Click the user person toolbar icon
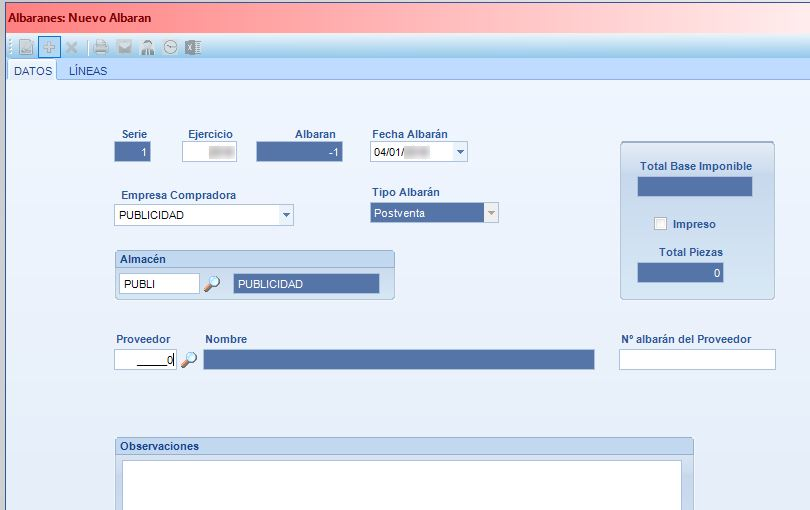This screenshot has height=510, width=810. tap(147, 48)
